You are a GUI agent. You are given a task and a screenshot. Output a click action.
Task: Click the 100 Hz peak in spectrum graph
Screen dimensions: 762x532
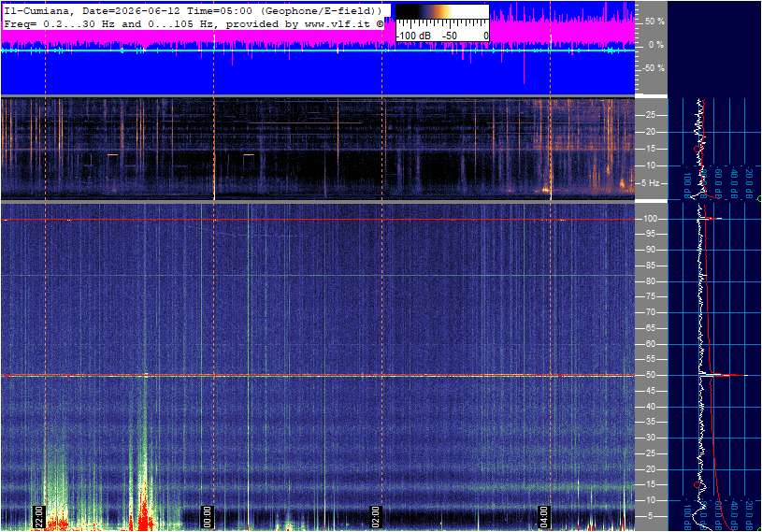(x=711, y=219)
